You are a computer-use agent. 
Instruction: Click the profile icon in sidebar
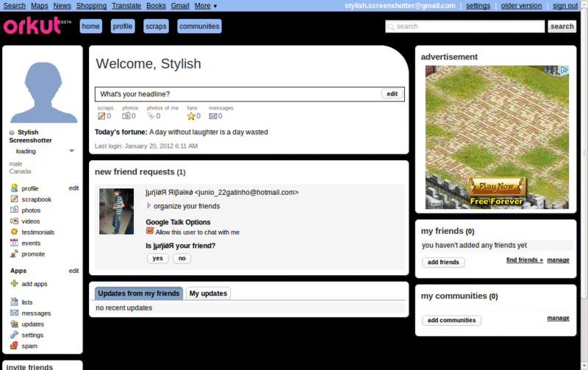click(14, 188)
